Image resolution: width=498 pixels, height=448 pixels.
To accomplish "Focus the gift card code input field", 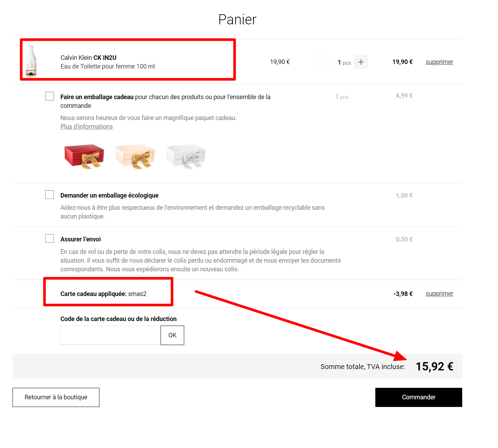I will point(111,335).
